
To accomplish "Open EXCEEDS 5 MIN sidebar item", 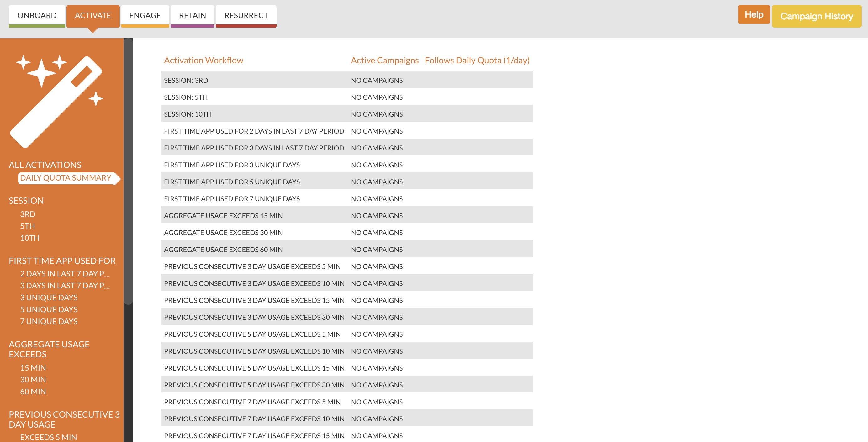I will coord(49,437).
